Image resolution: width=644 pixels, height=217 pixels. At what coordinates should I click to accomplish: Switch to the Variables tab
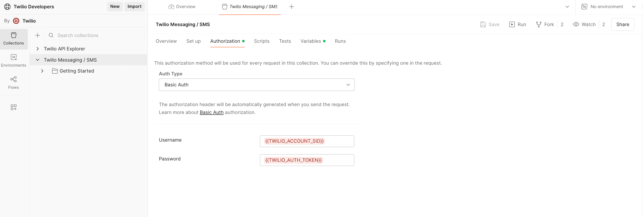click(x=311, y=41)
